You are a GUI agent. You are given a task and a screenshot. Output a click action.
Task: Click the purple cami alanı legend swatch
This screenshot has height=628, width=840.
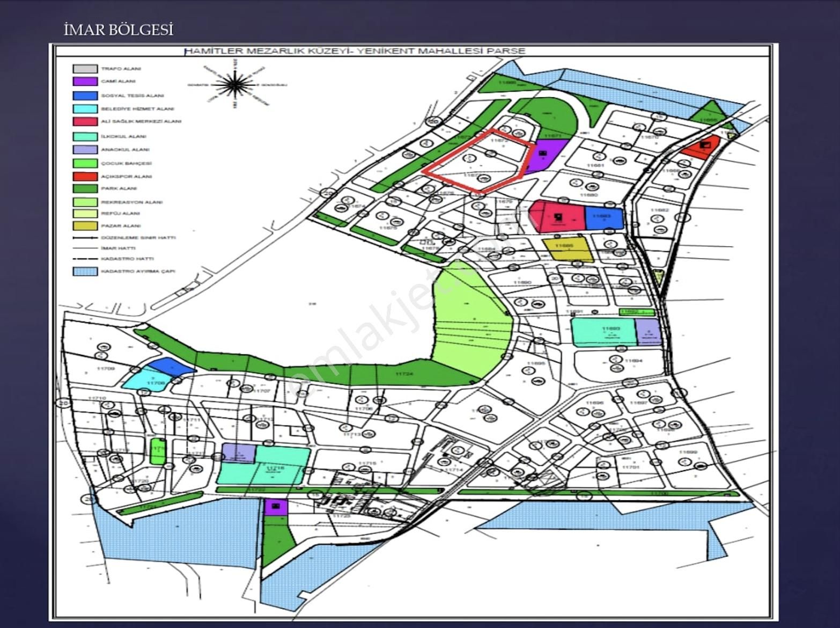coord(85,82)
